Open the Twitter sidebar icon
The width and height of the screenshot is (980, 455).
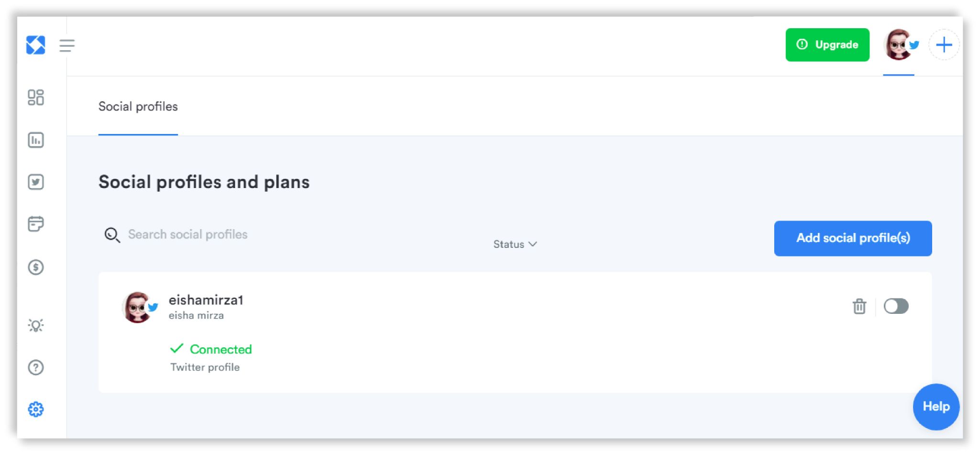(x=36, y=182)
